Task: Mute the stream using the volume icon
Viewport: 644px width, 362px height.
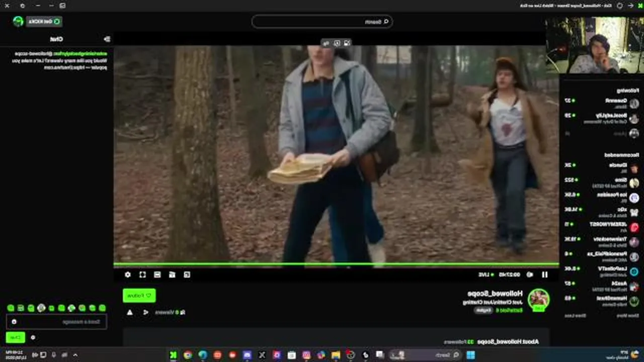Action: (530, 275)
